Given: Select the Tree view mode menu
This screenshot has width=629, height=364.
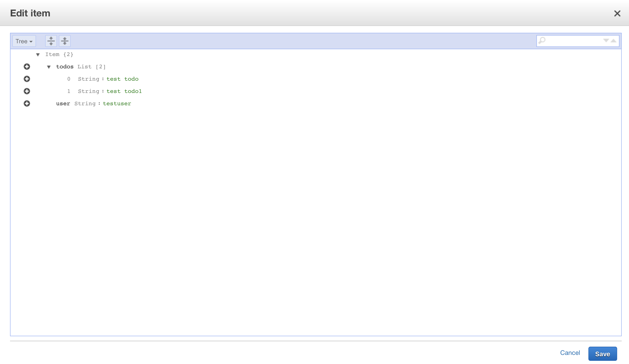Looking at the screenshot, I should tap(24, 41).
